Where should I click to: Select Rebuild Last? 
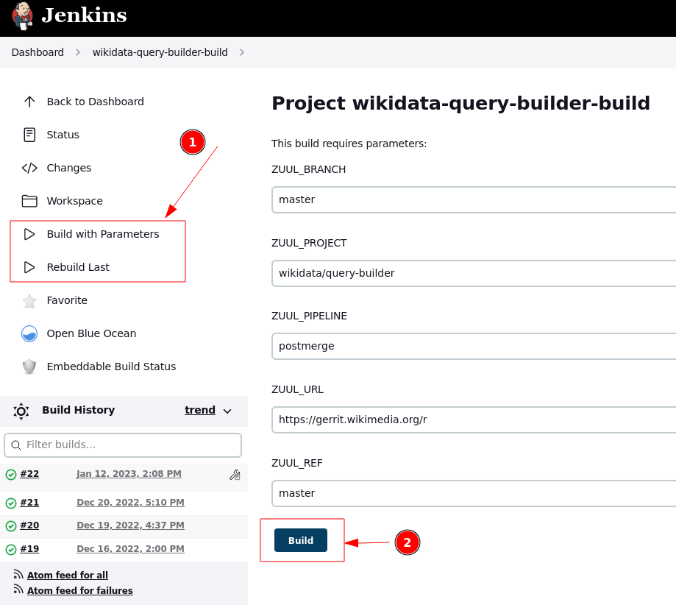click(78, 267)
